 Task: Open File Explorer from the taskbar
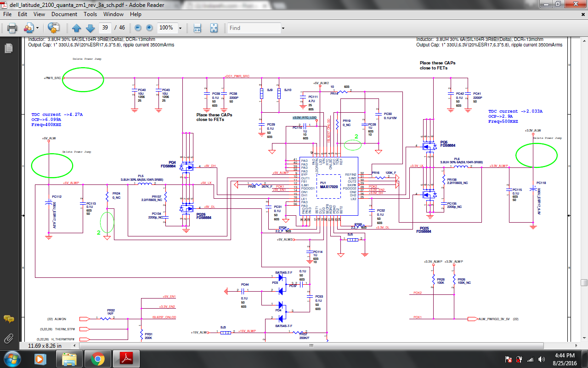tap(69, 358)
